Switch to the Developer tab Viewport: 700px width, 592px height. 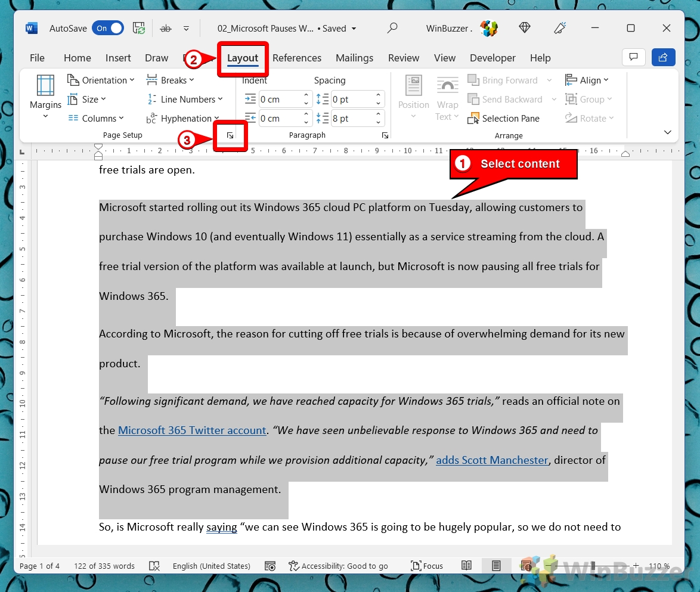click(x=493, y=58)
